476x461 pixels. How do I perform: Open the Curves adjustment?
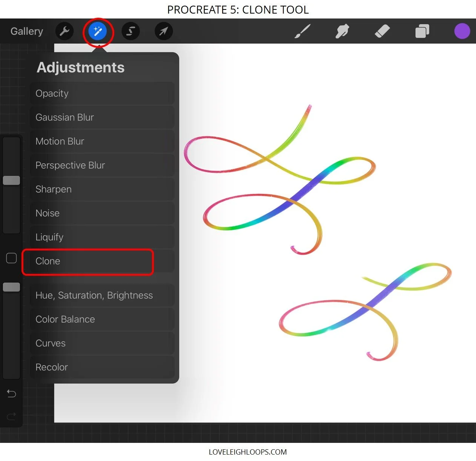coord(102,343)
